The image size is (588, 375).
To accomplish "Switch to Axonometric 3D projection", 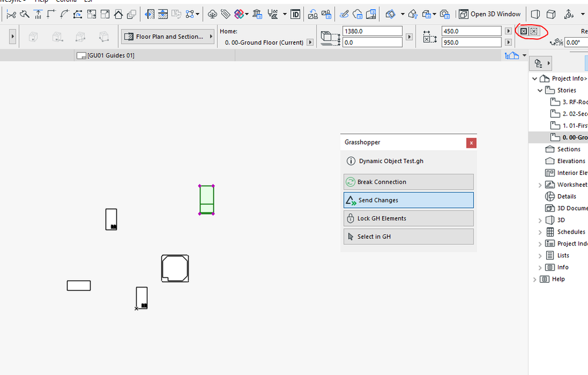I will click(x=551, y=15).
